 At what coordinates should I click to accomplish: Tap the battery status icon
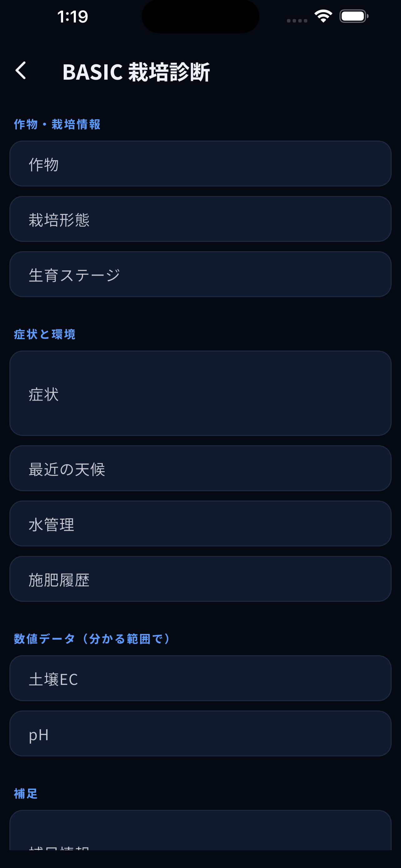[354, 16]
